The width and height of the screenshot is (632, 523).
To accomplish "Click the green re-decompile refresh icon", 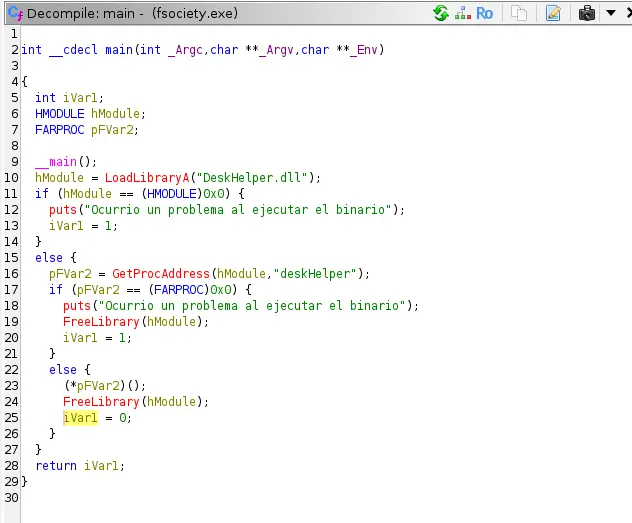I will [441, 13].
